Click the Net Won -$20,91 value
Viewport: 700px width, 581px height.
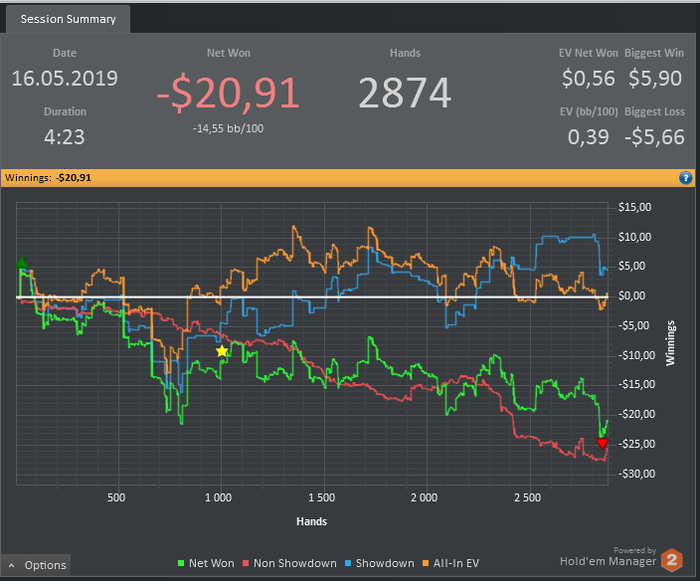(x=228, y=93)
